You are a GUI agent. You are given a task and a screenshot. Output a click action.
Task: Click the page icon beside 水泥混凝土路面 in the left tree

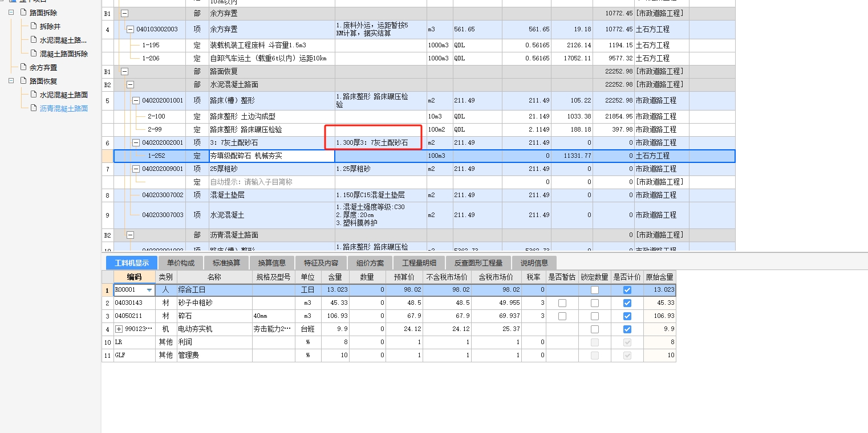pyautogui.click(x=33, y=95)
